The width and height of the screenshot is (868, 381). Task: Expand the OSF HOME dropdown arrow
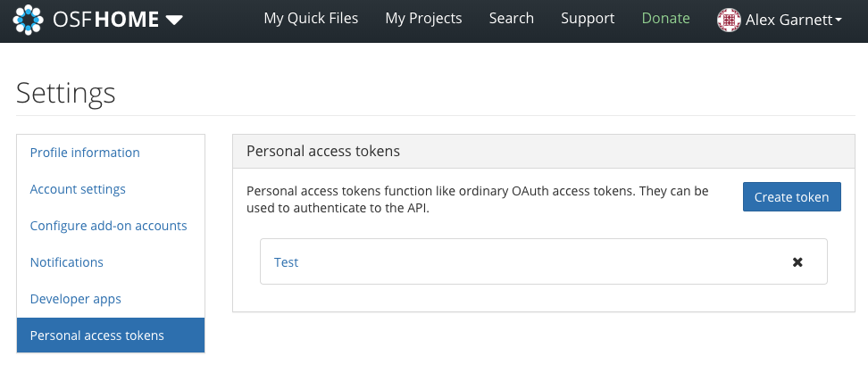174,21
